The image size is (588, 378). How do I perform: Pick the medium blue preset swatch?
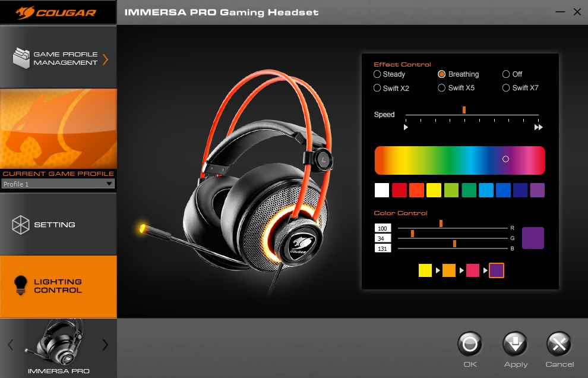pos(503,190)
